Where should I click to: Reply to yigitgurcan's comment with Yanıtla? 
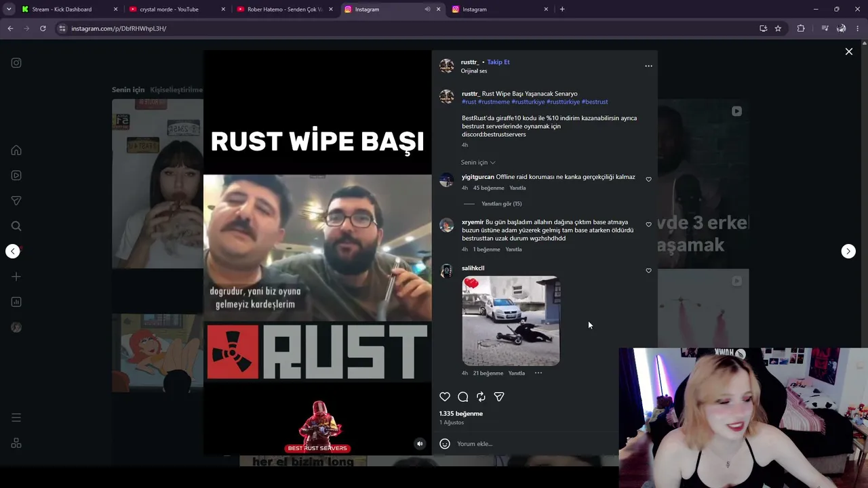[x=517, y=188]
